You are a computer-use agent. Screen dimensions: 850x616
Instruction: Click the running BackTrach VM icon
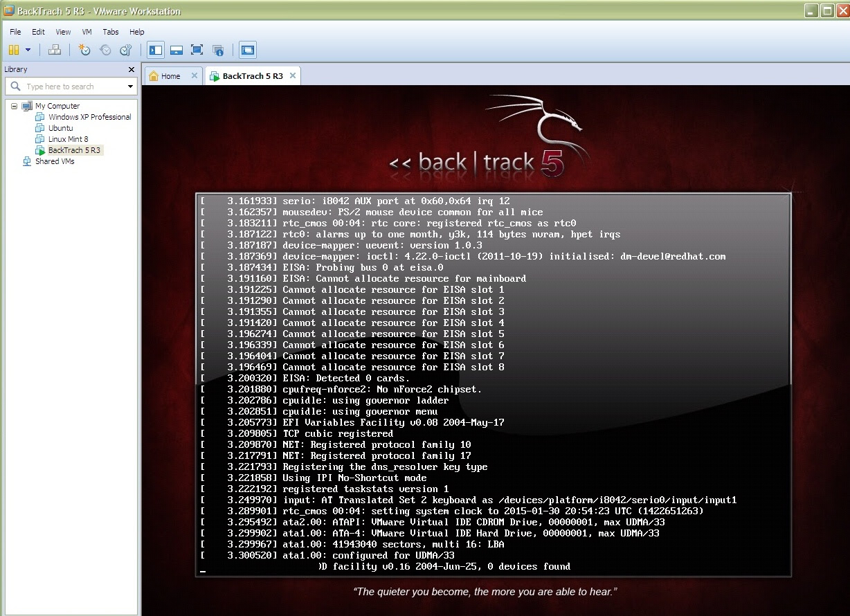(40, 150)
